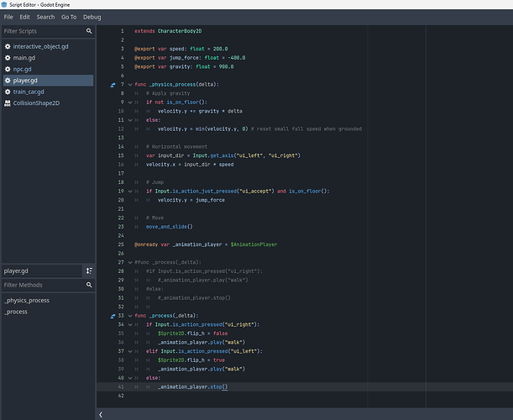Viewport: 513px width, 420px height.
Task: Toggle alphabetical sorting of the methods list
Action: coord(89,271)
